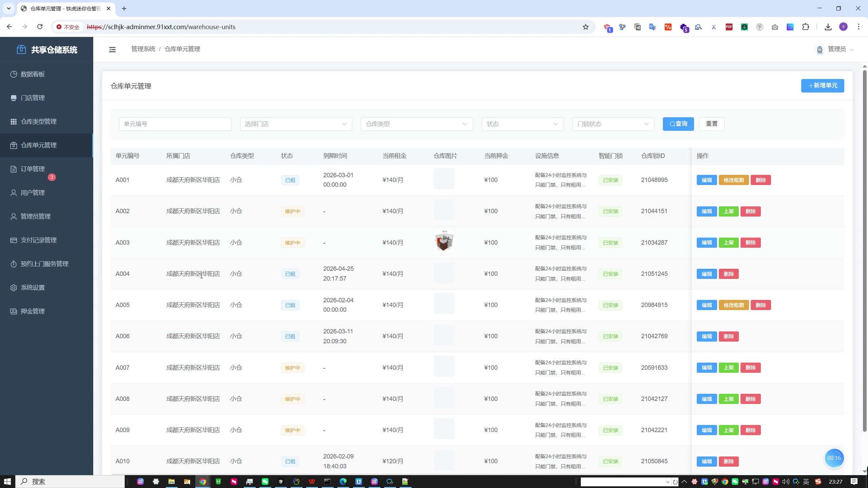This screenshot has width=868, height=488.
Task: Go to 仓库类型管理 in the sidebar
Action: tap(38, 122)
